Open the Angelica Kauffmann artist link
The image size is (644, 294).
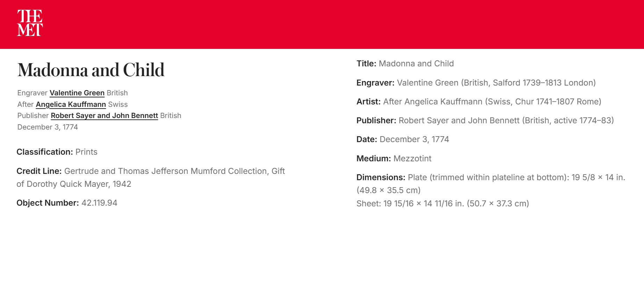71,104
